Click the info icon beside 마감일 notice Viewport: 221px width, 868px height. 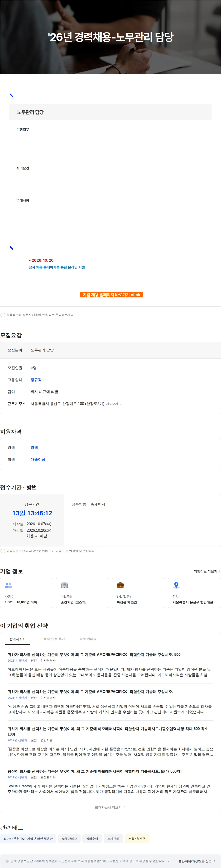point(3,551)
